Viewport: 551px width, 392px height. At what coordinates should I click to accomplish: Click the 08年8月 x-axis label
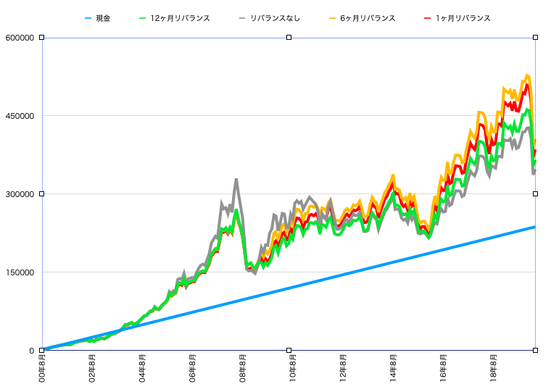[243, 369]
